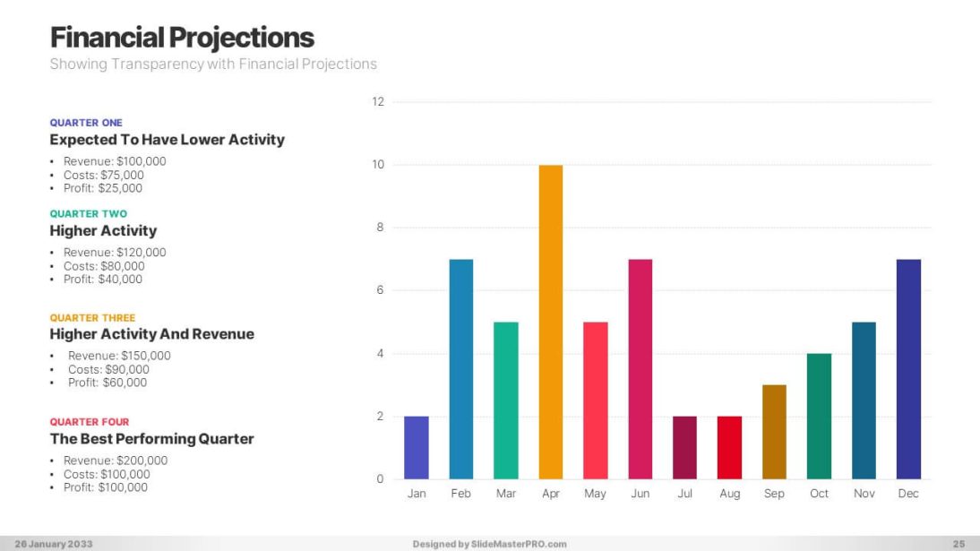Click the purple January bar
Image resolution: width=980 pixels, height=551 pixels.
click(417, 448)
